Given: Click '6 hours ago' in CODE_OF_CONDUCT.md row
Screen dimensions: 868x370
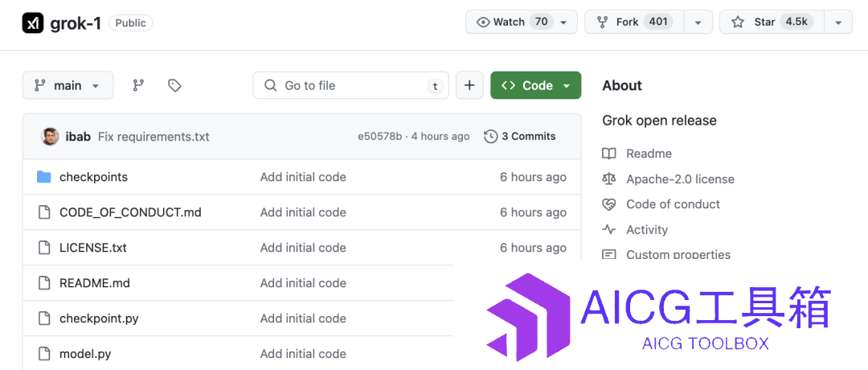Looking at the screenshot, I should pyautogui.click(x=533, y=212).
